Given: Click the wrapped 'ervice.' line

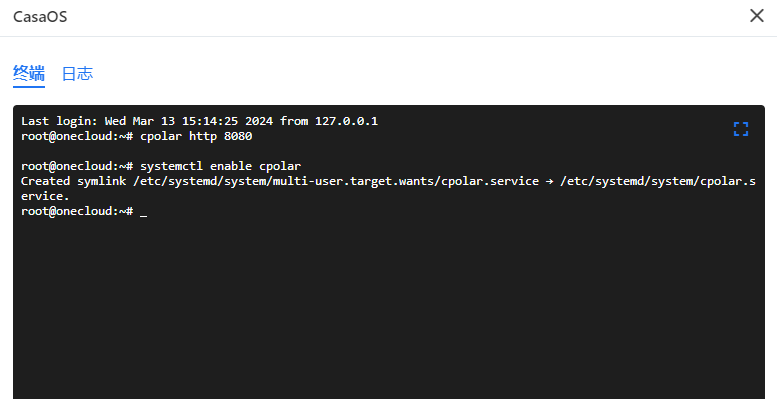Looking at the screenshot, I should point(45,196).
